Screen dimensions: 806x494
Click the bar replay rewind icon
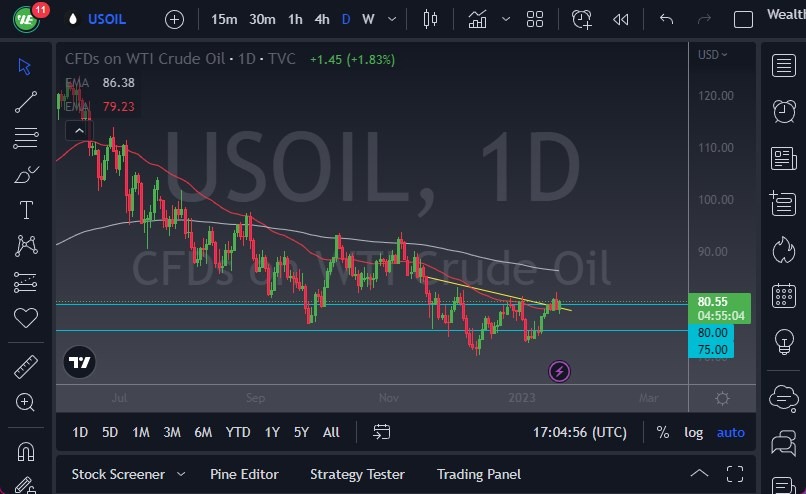(621, 19)
